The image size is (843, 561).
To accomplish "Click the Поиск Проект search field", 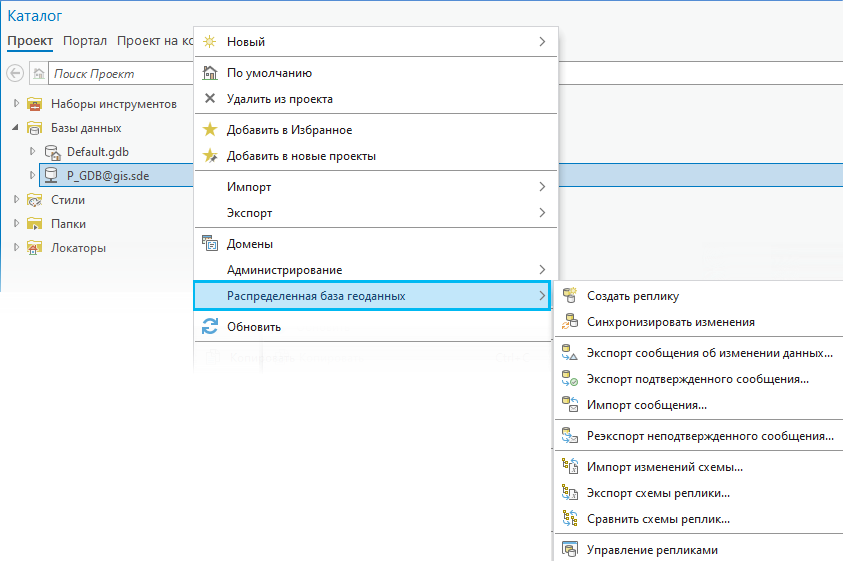I will 121,74.
